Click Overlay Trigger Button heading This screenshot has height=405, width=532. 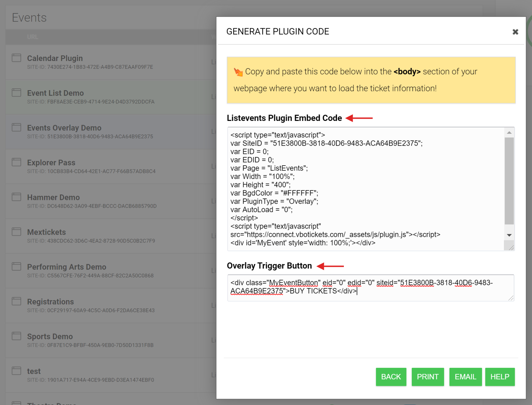(269, 266)
